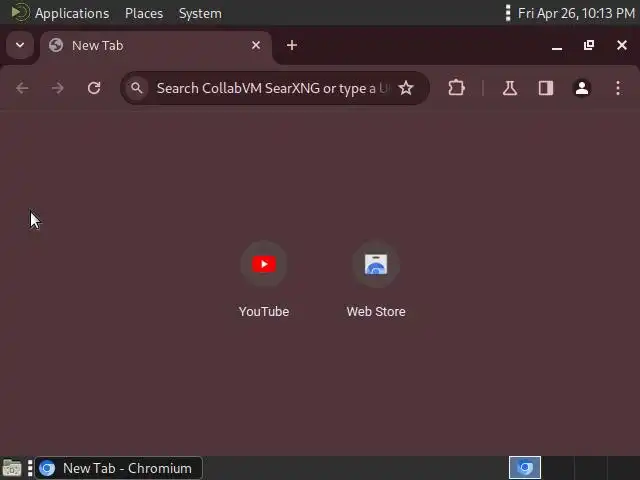The image size is (640, 480).
Task: Expand the tab search dropdown chevron
Action: coord(20,45)
